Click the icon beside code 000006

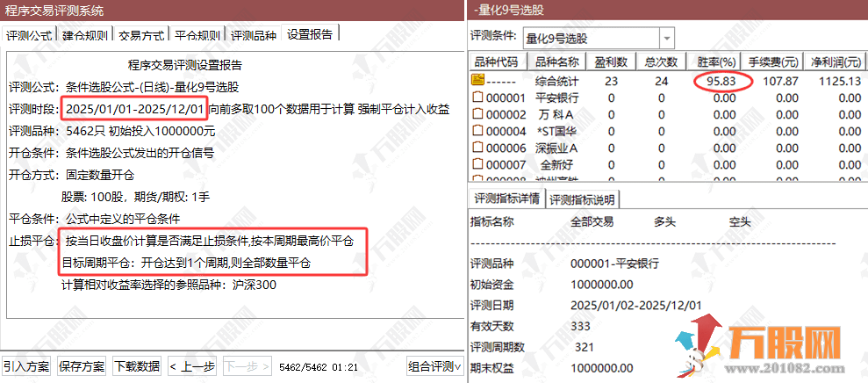[x=477, y=148]
